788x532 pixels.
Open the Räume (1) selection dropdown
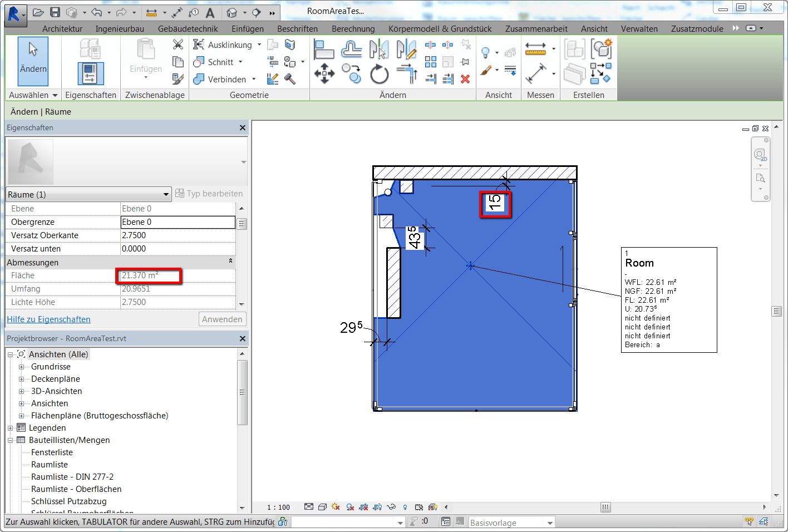click(x=165, y=194)
